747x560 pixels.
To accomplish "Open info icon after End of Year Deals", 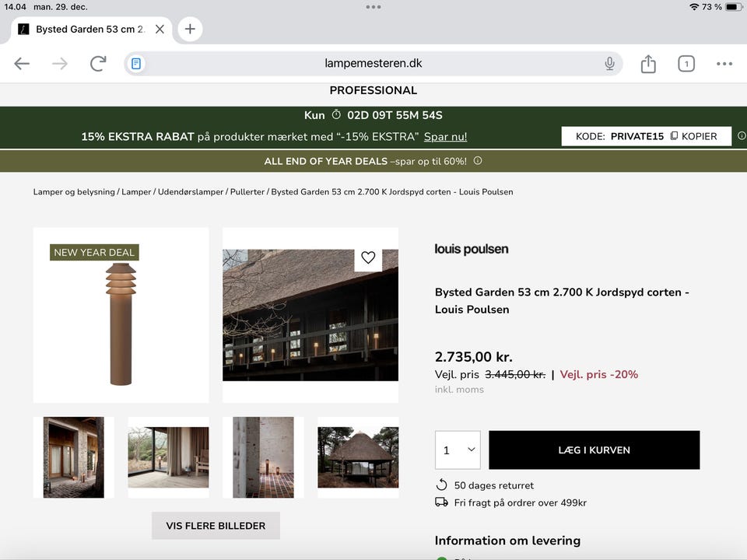I will point(477,161).
